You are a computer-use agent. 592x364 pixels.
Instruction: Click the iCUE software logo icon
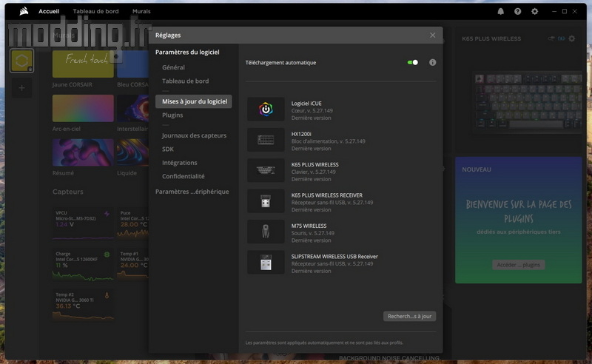266,109
